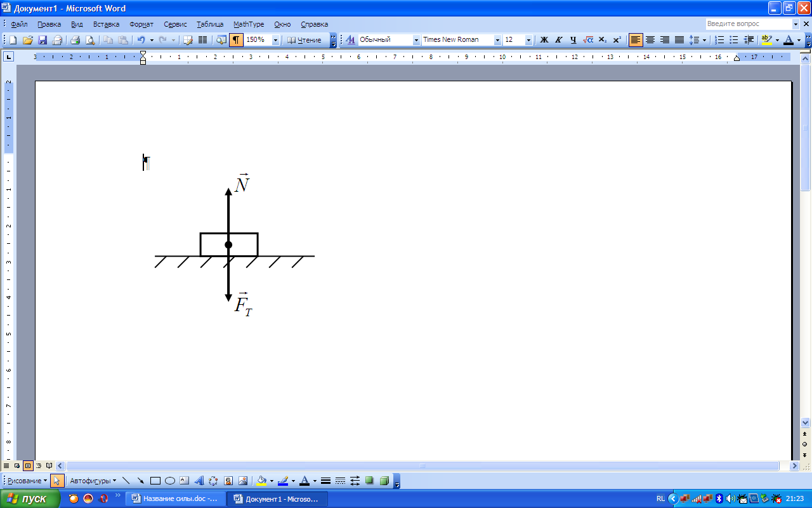Undo the last action

[x=141, y=40]
